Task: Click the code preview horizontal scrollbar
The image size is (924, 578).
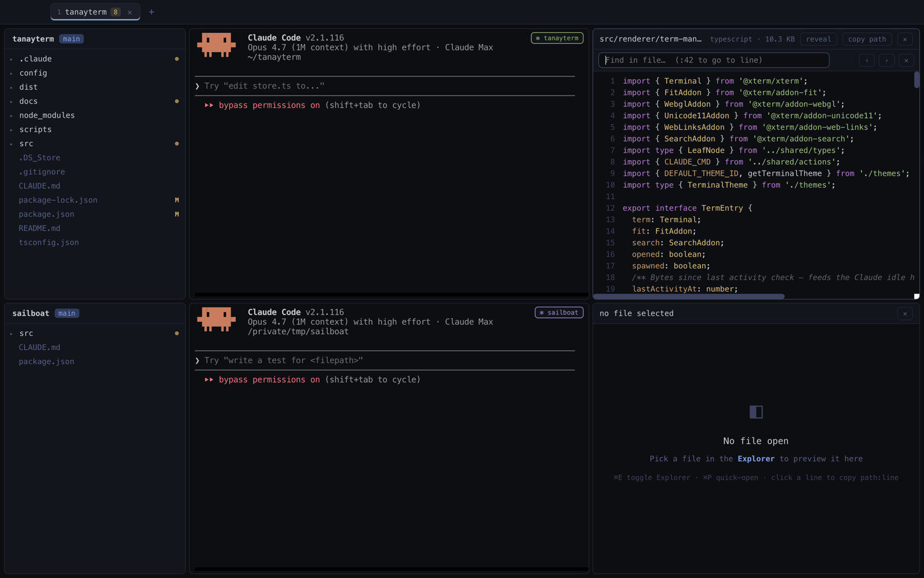Action: pyautogui.click(x=689, y=297)
